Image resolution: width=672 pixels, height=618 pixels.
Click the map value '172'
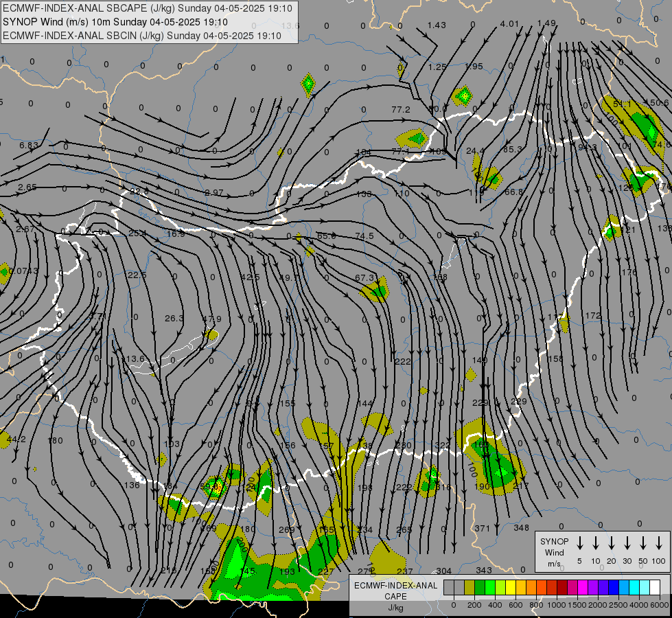click(593, 316)
